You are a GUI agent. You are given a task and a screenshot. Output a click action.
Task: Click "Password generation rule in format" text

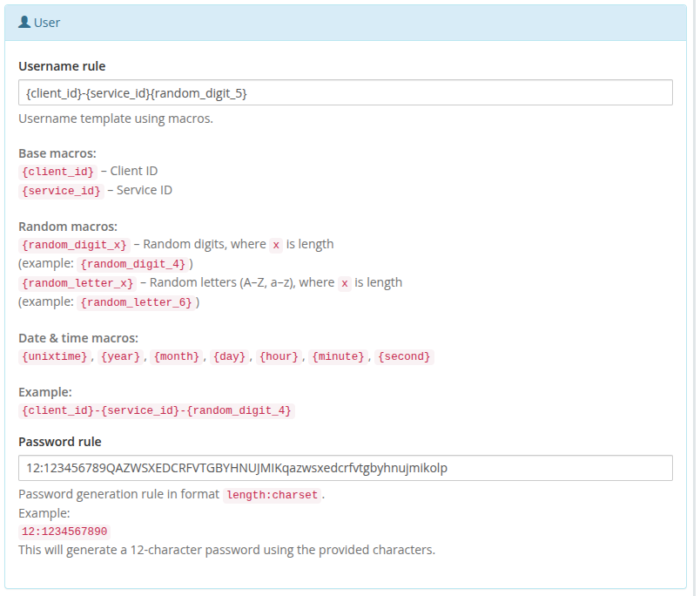coord(118,494)
